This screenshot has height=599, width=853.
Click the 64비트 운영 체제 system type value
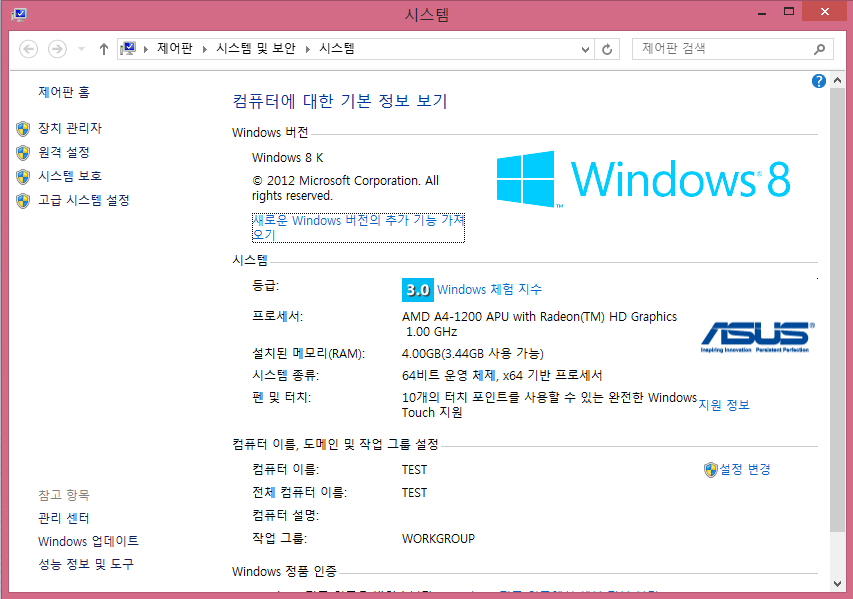[x=502, y=375]
